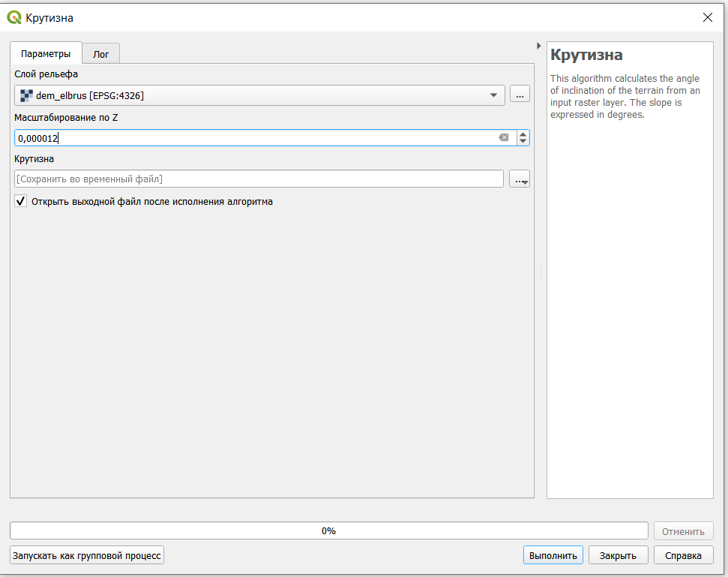The height and width of the screenshot is (577, 728).
Task: Increase Z scaling with the up arrow
Action: [523, 134]
